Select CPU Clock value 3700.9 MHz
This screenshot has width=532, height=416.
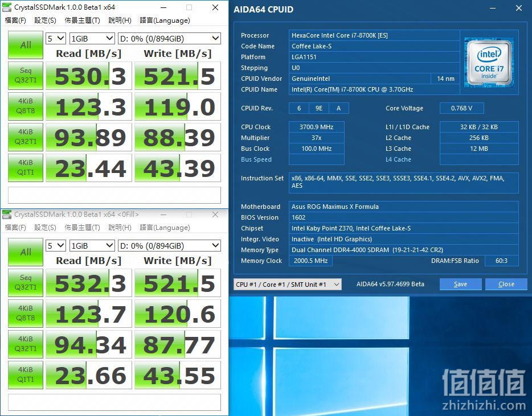[x=316, y=127]
